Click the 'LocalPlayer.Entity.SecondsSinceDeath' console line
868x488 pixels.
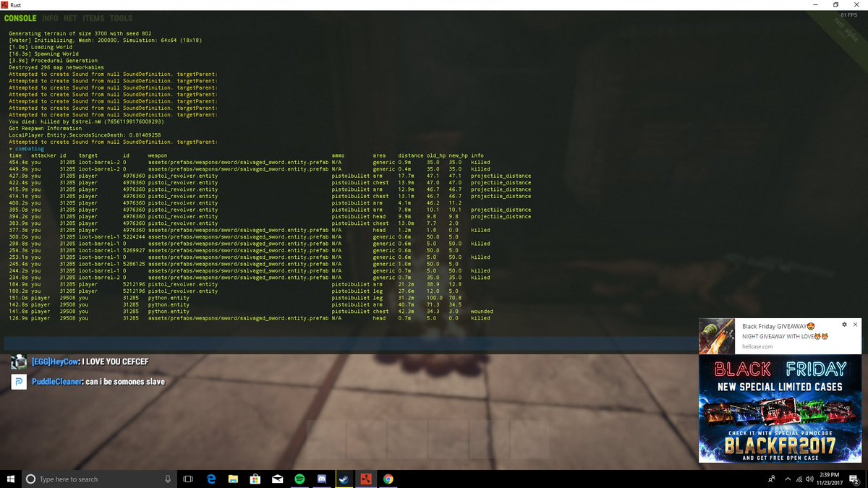point(85,135)
